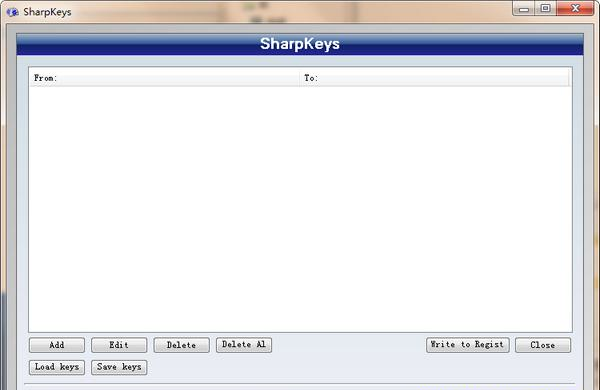Close window using the red X button
600x390 pixels.
click(575, 8)
